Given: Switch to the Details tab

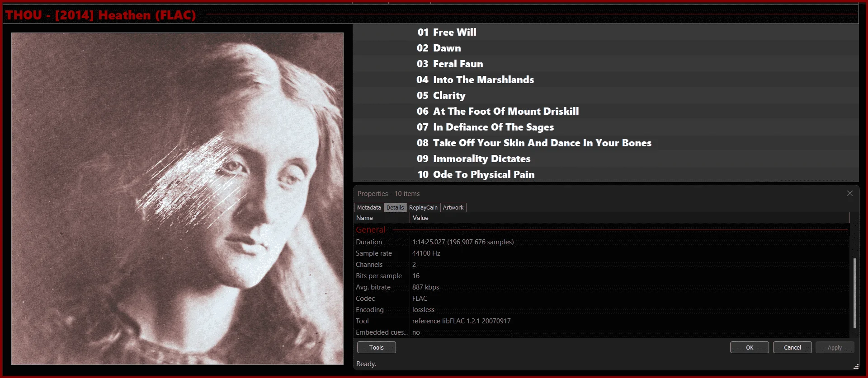Looking at the screenshot, I should point(395,208).
